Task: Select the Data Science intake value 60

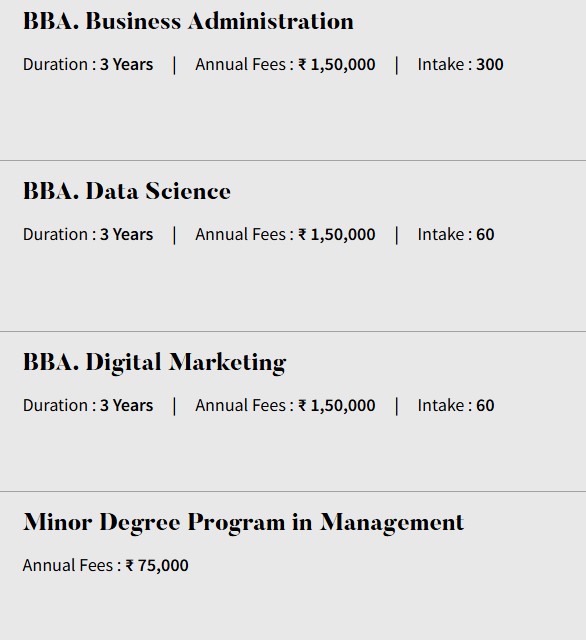Action: click(x=485, y=235)
